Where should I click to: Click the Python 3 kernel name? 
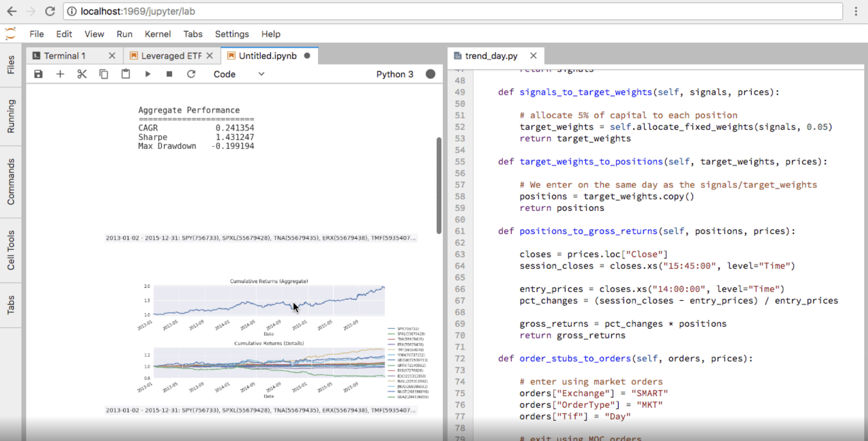(x=395, y=74)
